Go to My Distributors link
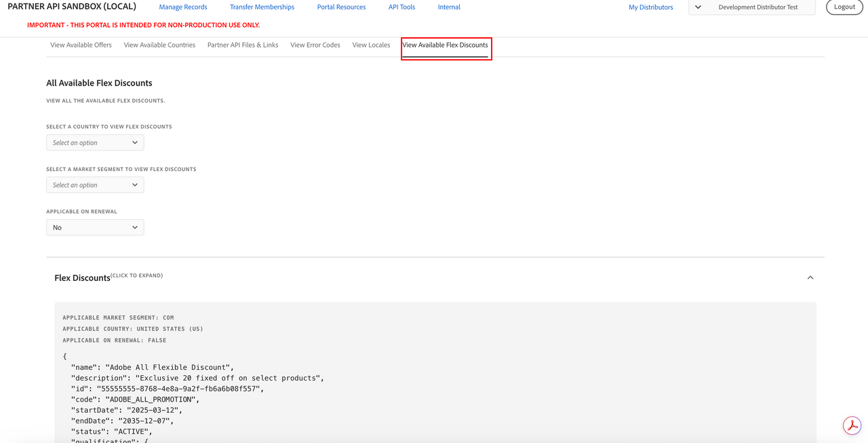The image size is (868, 443). [650, 7]
